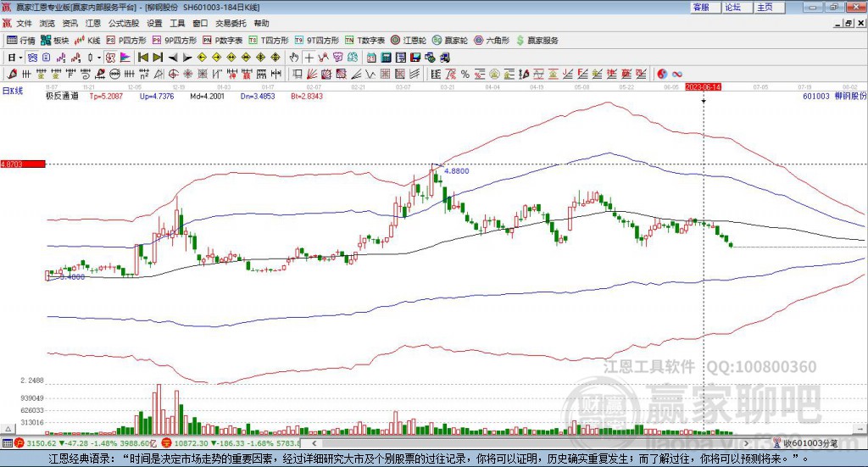Activate the crosshair cursor tool
Screen dimensions: 868x467
(309, 57)
